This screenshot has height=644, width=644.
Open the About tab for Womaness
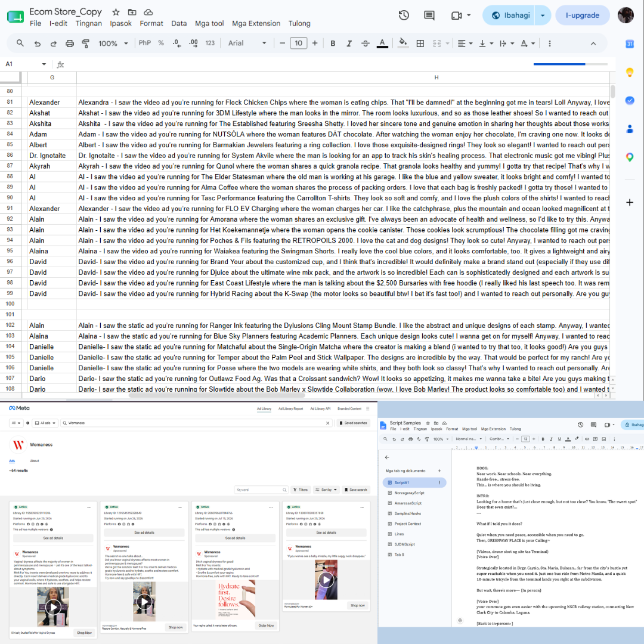[35, 461]
